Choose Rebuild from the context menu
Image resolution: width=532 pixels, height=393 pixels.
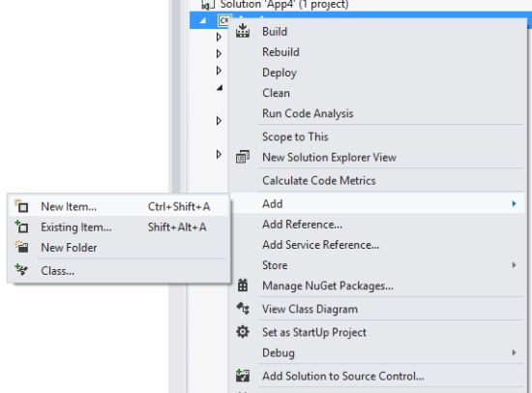377,52
